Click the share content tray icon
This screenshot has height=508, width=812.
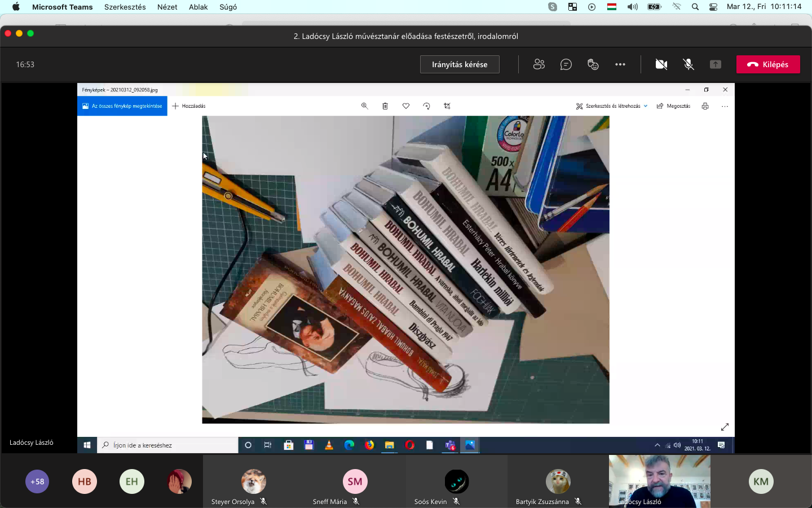pos(716,64)
